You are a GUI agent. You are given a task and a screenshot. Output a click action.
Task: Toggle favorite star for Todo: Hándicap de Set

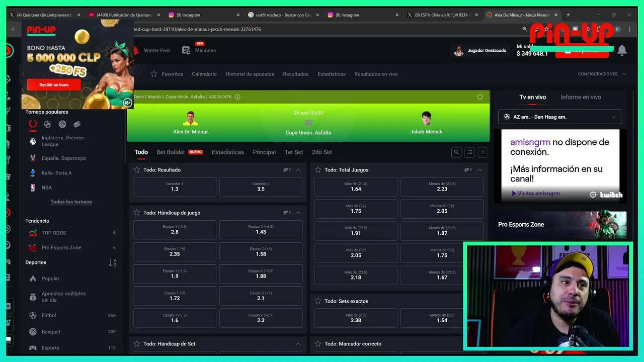pos(137,344)
